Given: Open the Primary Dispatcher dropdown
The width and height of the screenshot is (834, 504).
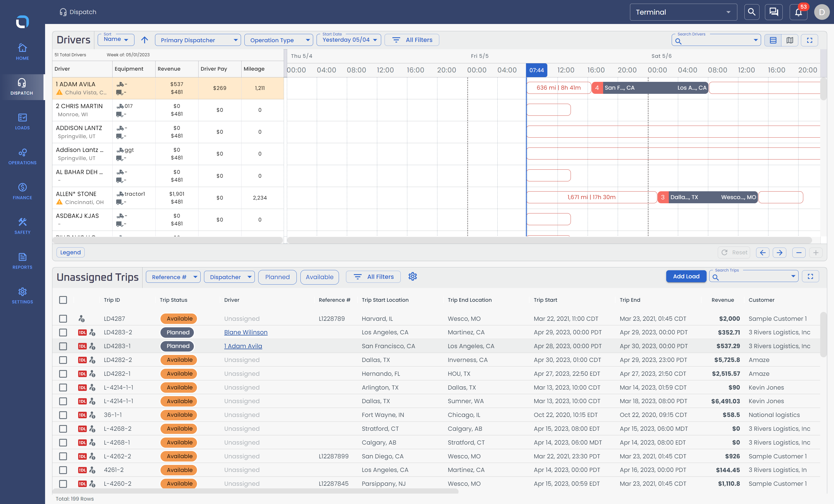Looking at the screenshot, I should [x=198, y=40].
